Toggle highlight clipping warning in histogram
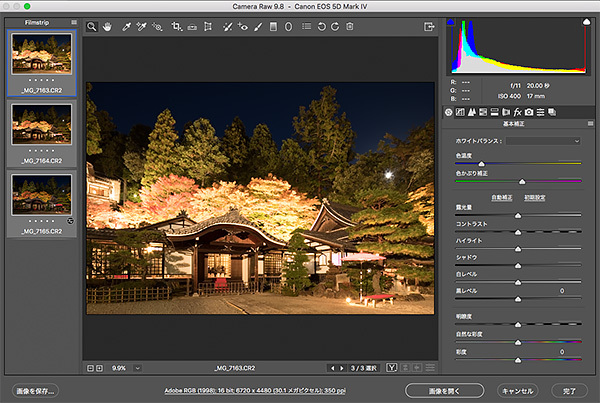This screenshot has width=600, height=403. (x=586, y=22)
